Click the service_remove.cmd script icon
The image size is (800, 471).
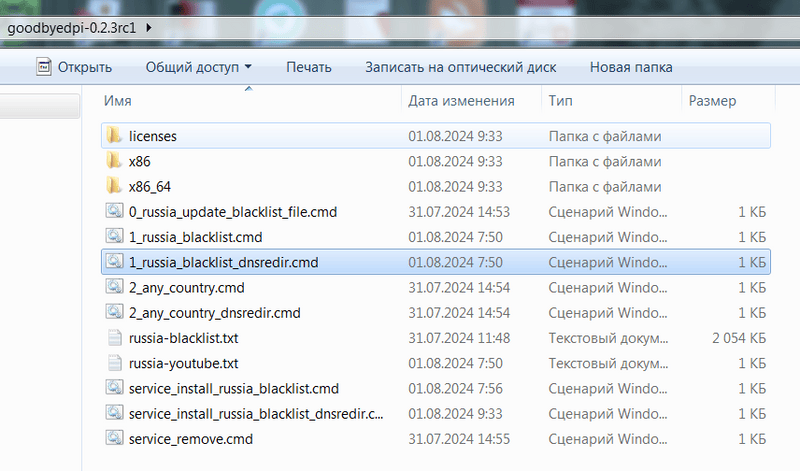(x=114, y=439)
